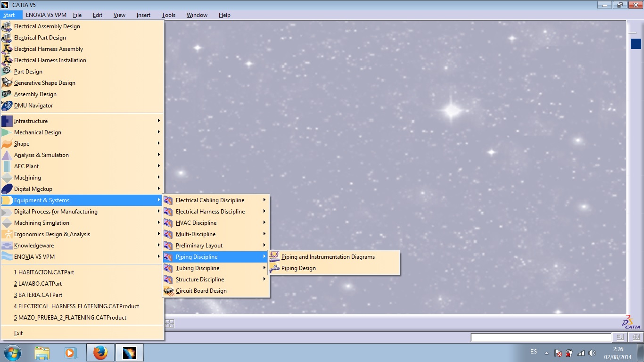Open the Insert menu
Screen dimensions: 644x362
coord(143,15)
